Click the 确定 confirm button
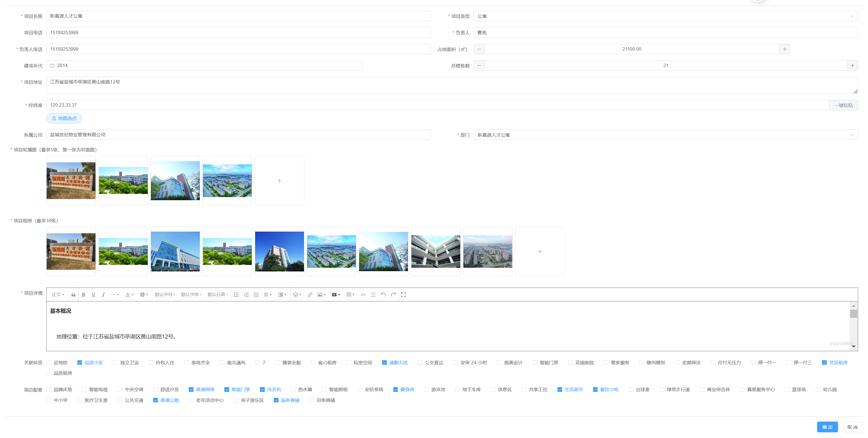The width and height of the screenshot is (868, 438). tap(827, 427)
